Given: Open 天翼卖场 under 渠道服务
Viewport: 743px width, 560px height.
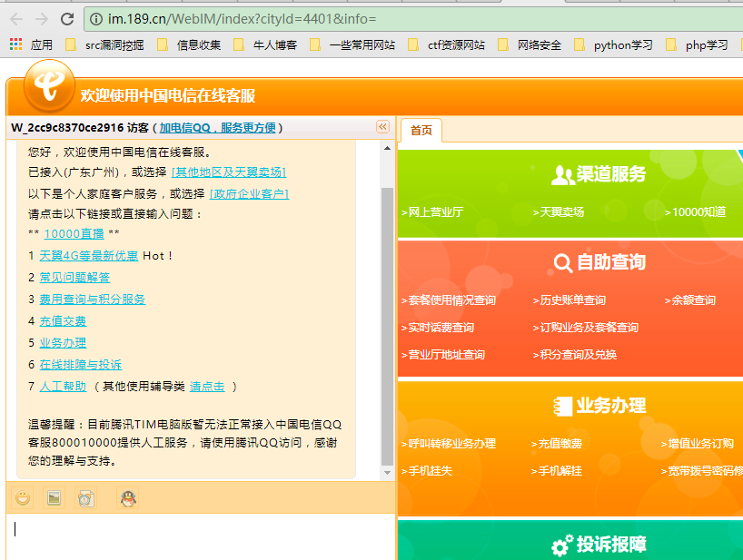Looking at the screenshot, I should [559, 212].
